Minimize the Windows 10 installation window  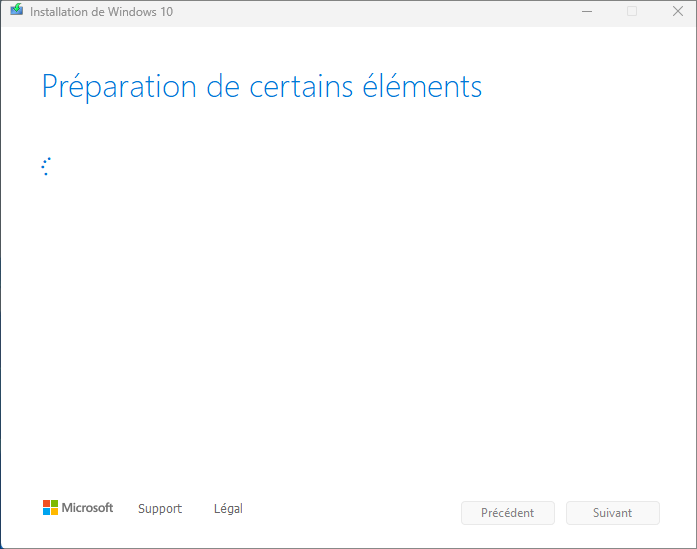(585, 12)
